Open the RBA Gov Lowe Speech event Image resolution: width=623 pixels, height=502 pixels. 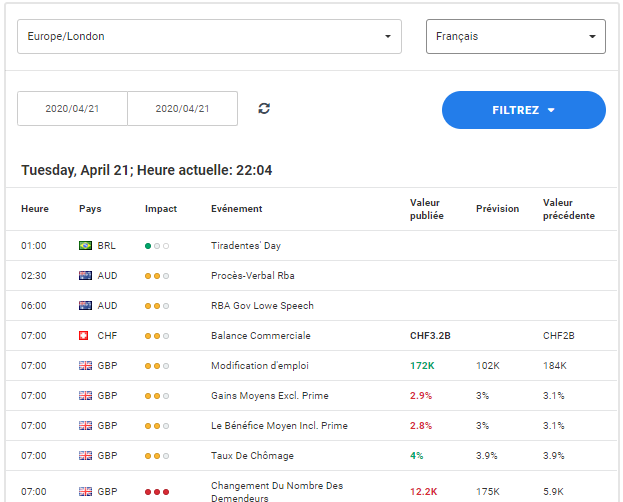262,306
